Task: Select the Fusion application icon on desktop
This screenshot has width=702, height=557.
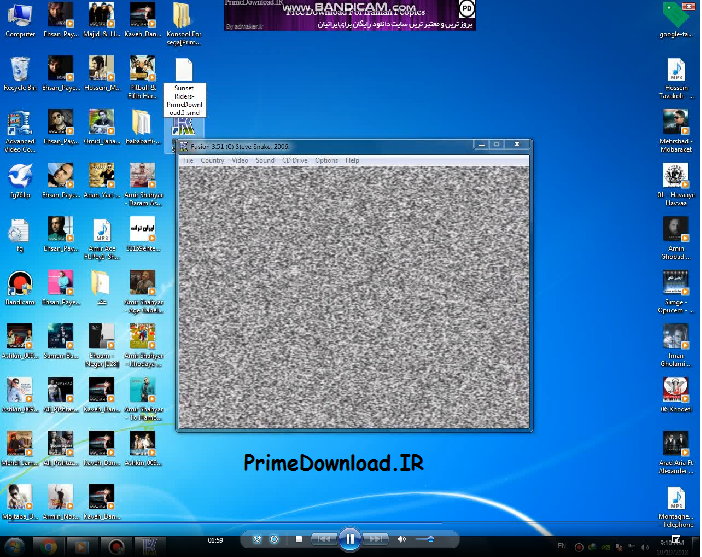Action: tap(184, 130)
